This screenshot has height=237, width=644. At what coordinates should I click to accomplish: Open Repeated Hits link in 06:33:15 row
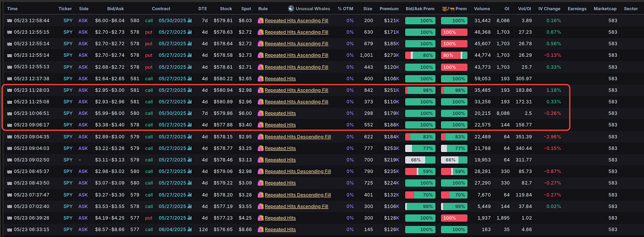point(280,229)
